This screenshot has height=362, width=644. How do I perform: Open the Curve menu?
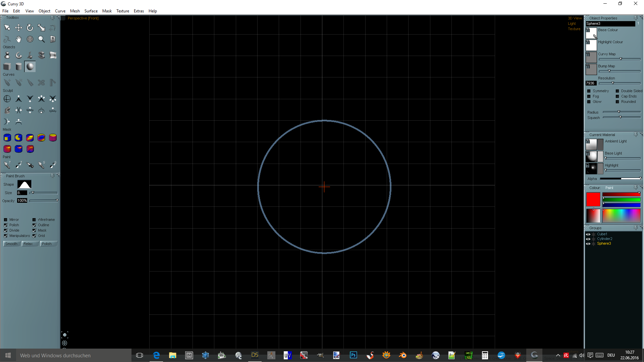point(60,11)
